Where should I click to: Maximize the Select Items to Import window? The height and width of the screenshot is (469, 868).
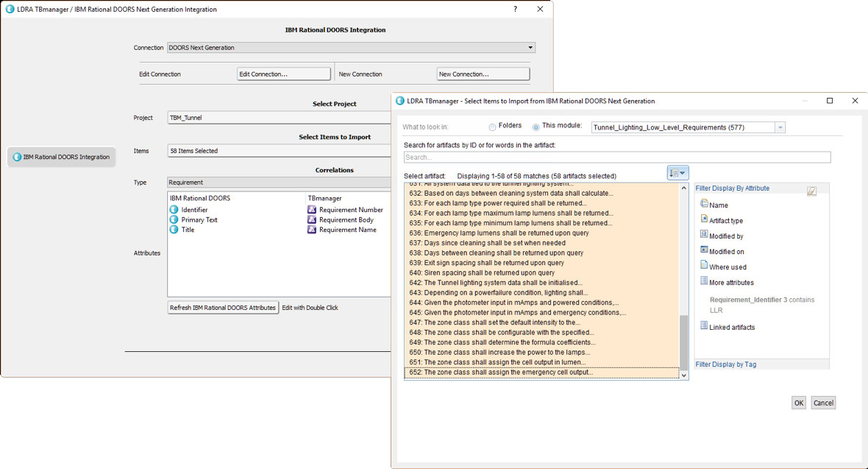tap(830, 101)
